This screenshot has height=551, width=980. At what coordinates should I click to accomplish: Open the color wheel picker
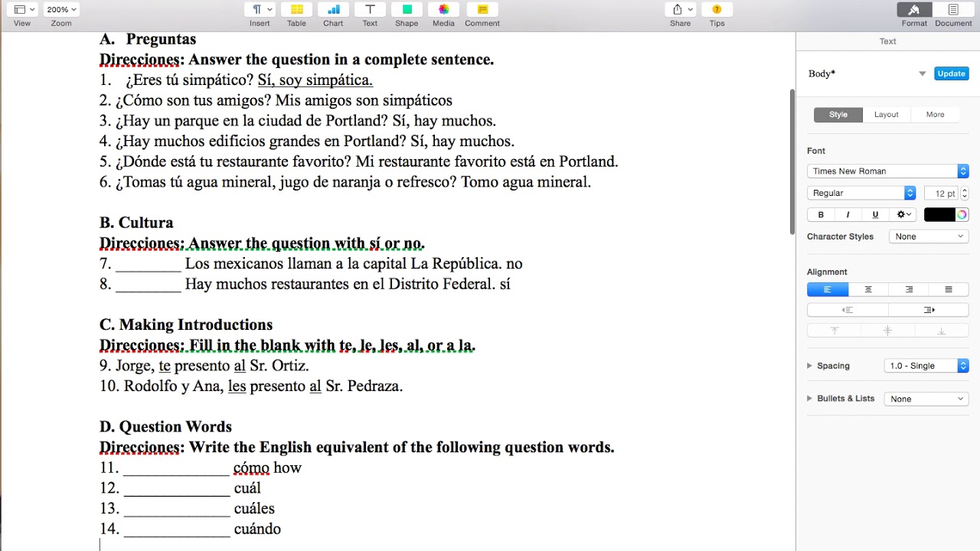tap(962, 215)
